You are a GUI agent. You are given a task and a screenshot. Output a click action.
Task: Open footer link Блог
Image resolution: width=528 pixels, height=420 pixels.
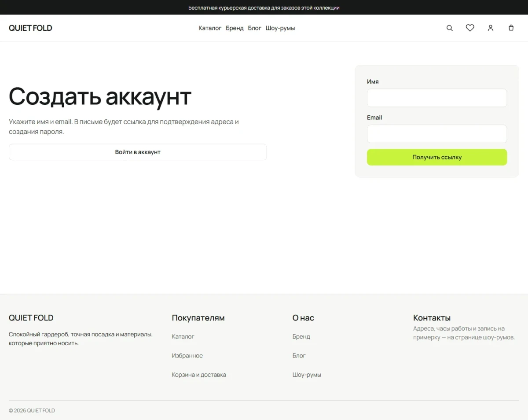(299, 356)
